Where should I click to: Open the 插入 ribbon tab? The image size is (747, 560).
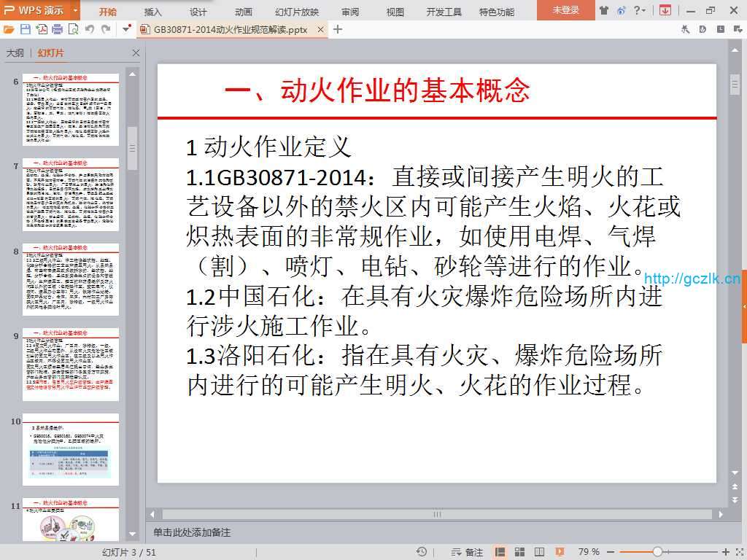[153, 12]
